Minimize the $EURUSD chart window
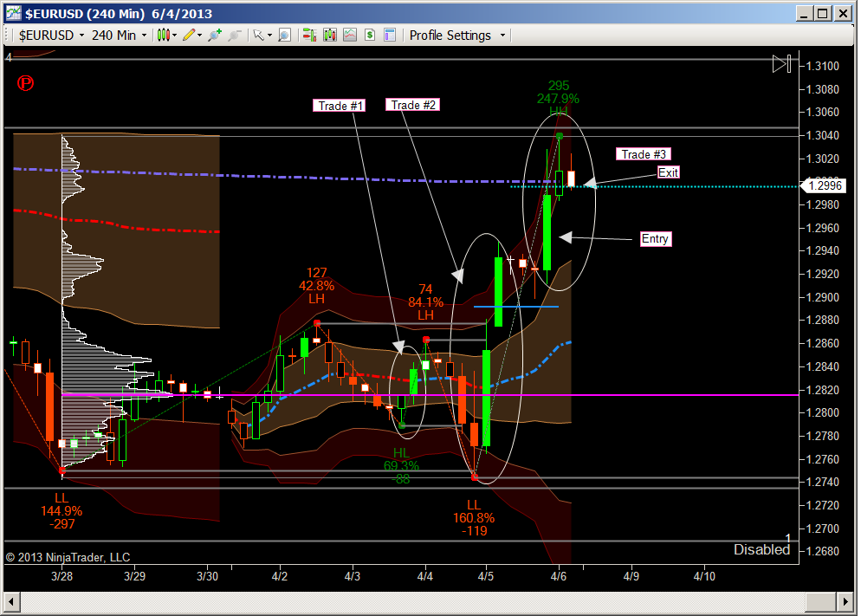This screenshot has width=861, height=616. (x=805, y=13)
